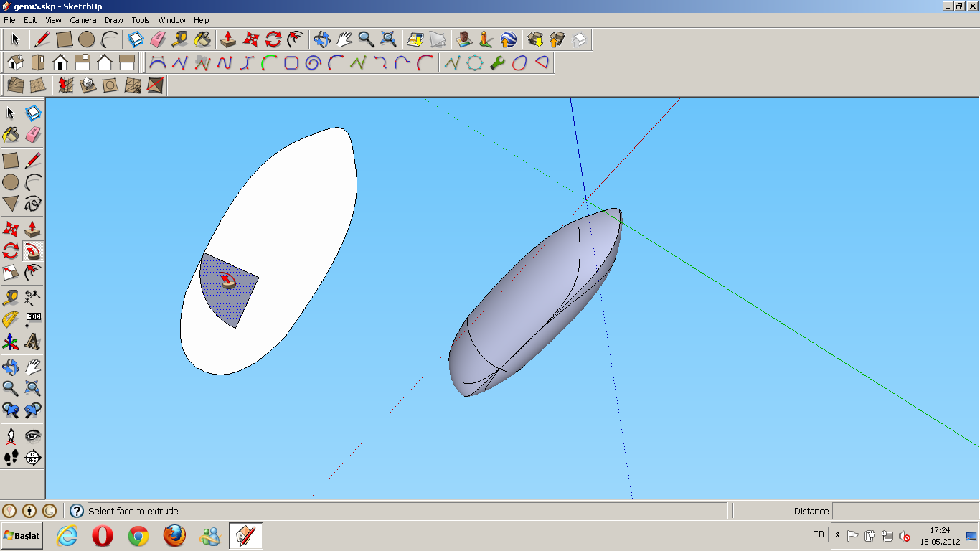Viewport: 980px width, 551px height.
Task: Switch to the Front view
Action: pos(59,62)
